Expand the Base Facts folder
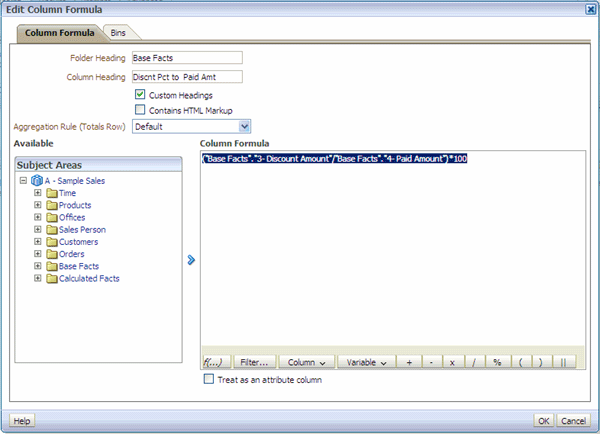Image resolution: width=600 pixels, height=434 pixels. (38, 266)
